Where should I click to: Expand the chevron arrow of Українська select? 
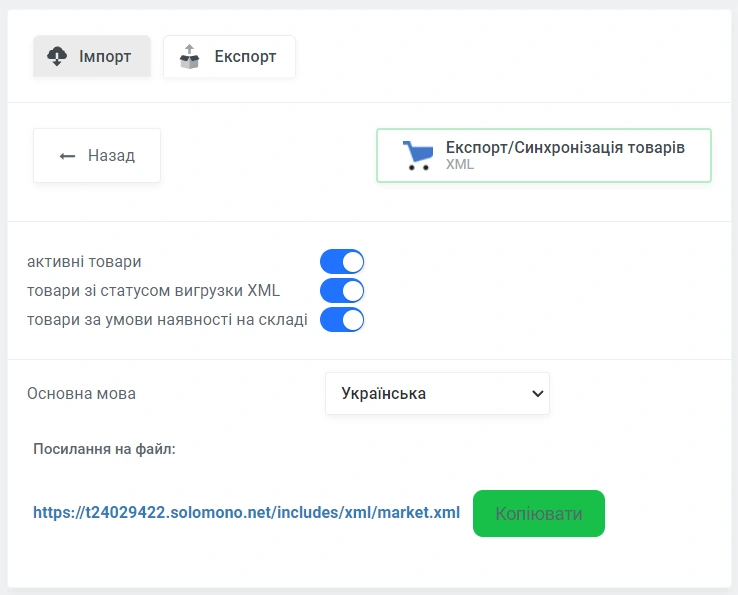[535, 393]
